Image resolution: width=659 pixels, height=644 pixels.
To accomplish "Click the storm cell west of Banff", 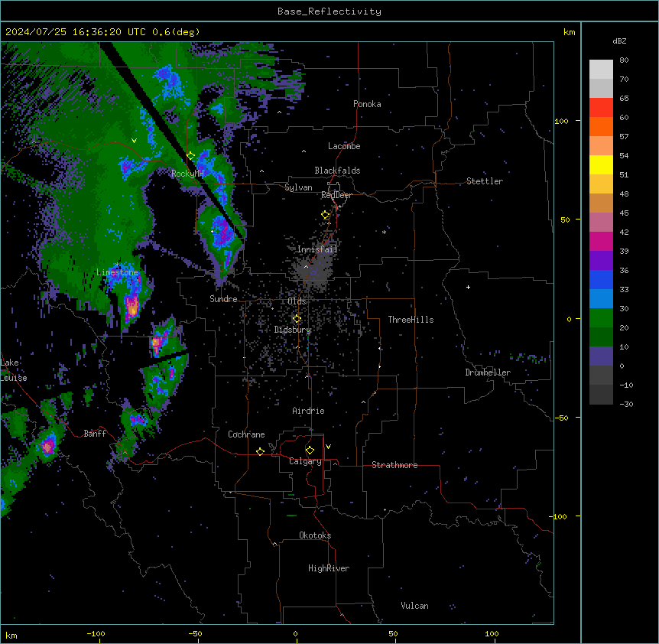I will (47, 446).
